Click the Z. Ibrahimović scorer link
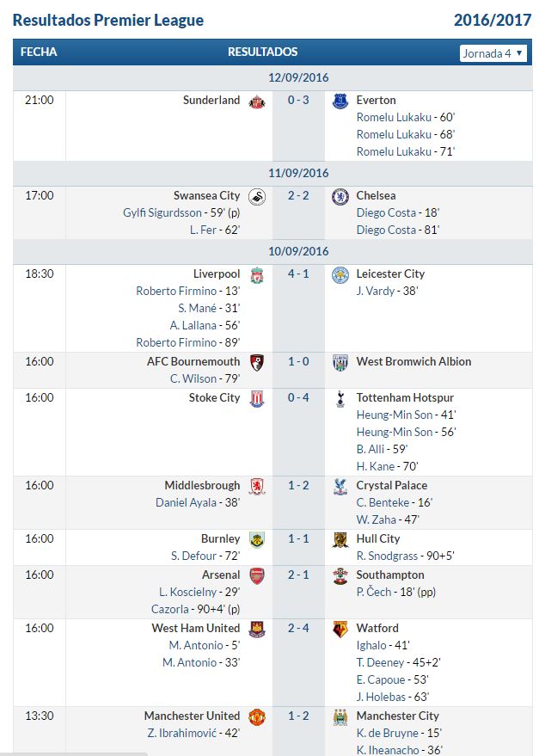Image resolution: width=539 pixels, height=756 pixels. coord(181,733)
